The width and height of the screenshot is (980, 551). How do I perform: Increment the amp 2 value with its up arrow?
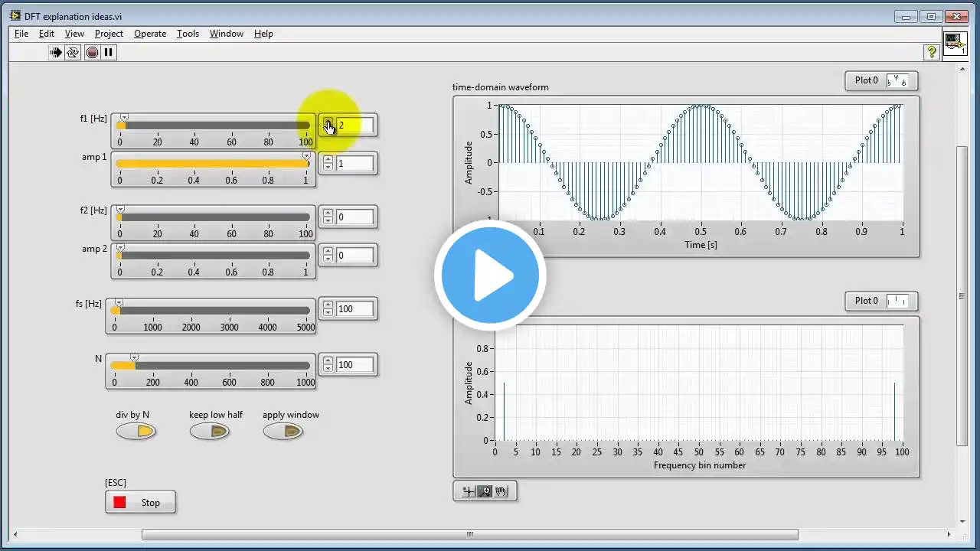click(328, 251)
